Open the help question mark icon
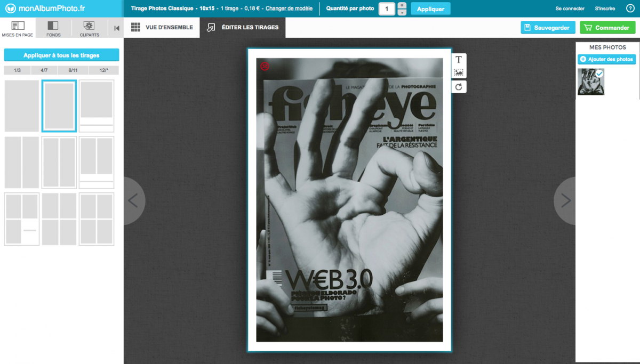This screenshot has width=640, height=364. tap(630, 9)
